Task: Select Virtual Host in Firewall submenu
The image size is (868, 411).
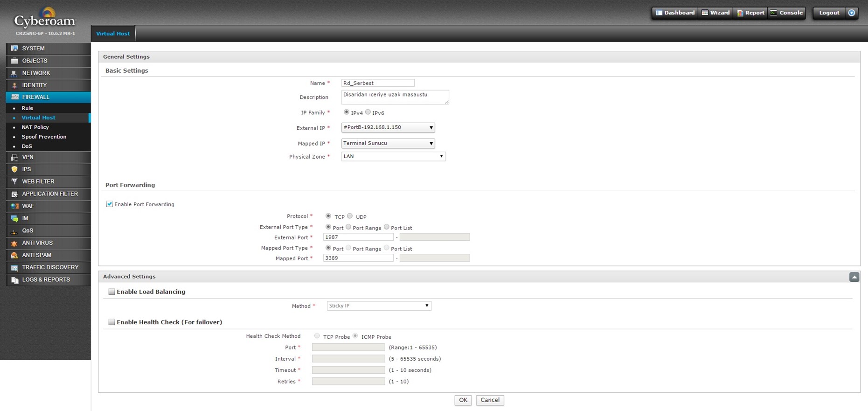Action: click(38, 118)
